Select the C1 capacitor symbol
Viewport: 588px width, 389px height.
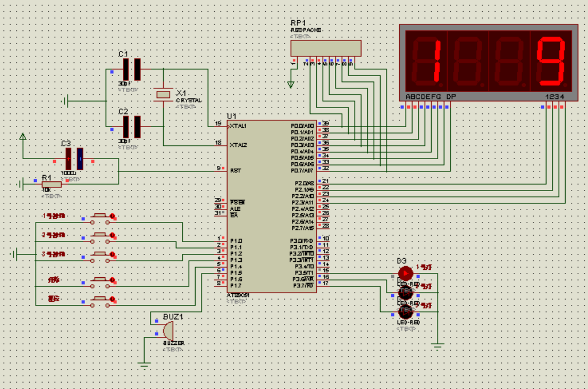[x=132, y=70]
